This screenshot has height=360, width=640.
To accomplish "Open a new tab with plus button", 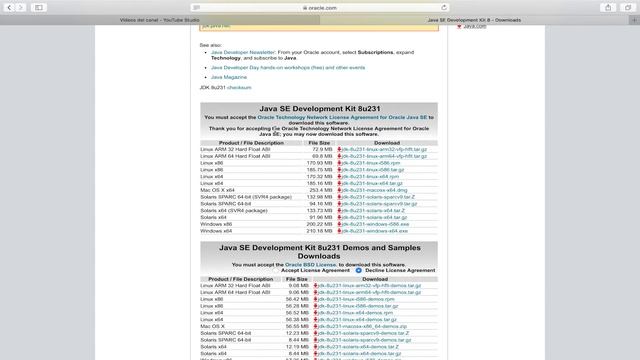I will (634, 20).
